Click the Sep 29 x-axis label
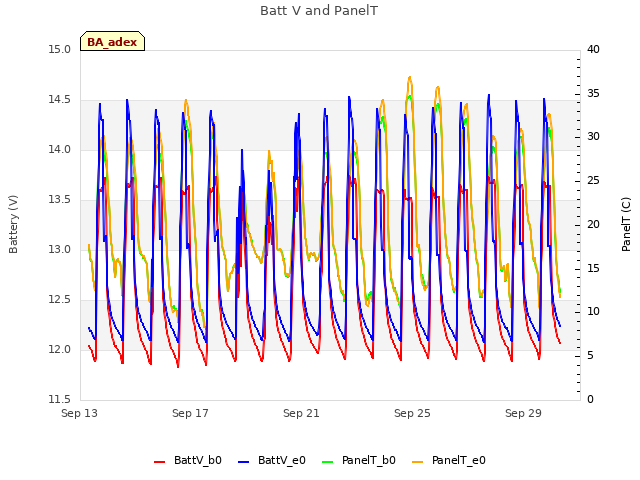This screenshot has width=640, height=480. point(523,413)
